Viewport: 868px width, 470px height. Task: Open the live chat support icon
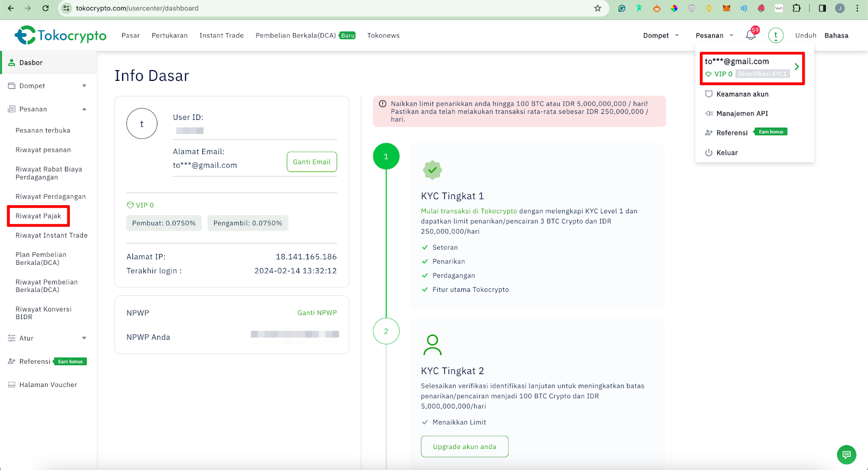click(846, 454)
